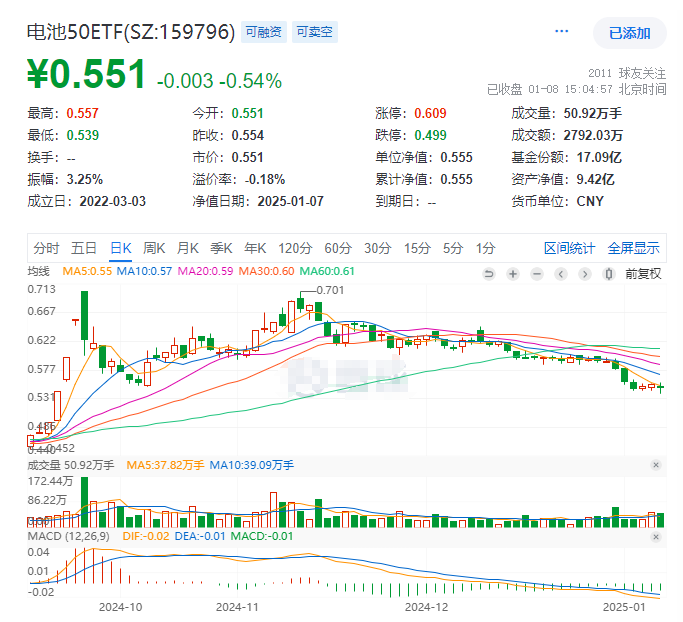The height and width of the screenshot is (622, 683).
Task: Click the 2024-11 date axis label
Action: 237,607
